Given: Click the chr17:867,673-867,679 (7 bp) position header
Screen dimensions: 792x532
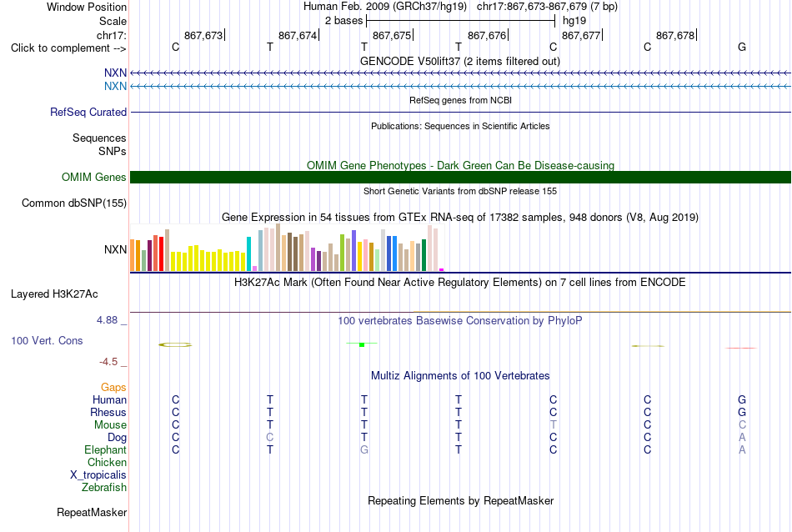Looking at the screenshot, I should pyautogui.click(x=547, y=7).
